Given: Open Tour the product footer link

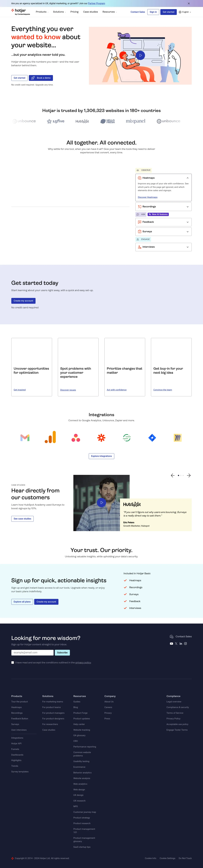Looking at the screenshot, I should pyautogui.click(x=20, y=702).
